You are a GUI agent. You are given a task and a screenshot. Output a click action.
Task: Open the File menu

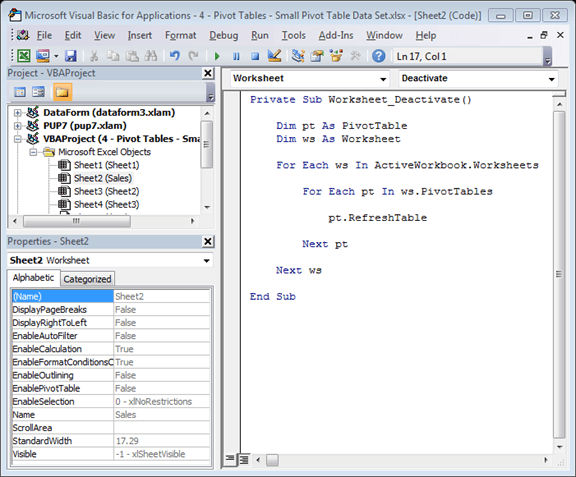pos(44,35)
